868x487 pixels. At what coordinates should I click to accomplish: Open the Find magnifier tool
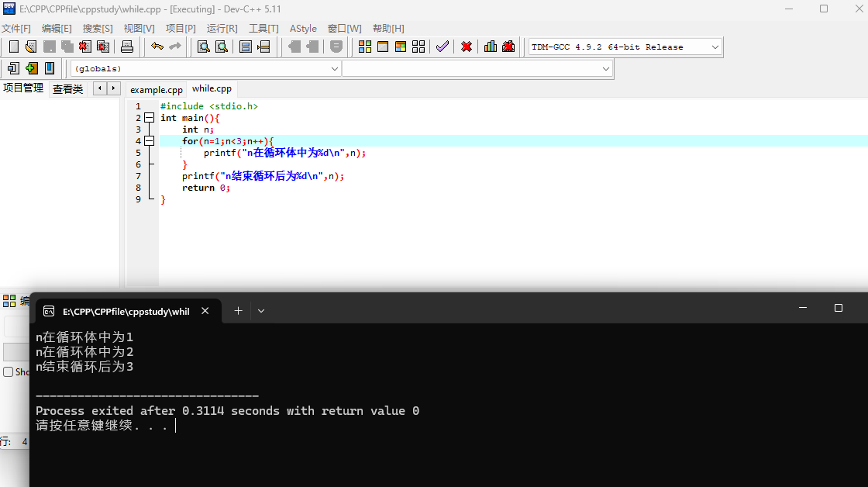point(204,47)
